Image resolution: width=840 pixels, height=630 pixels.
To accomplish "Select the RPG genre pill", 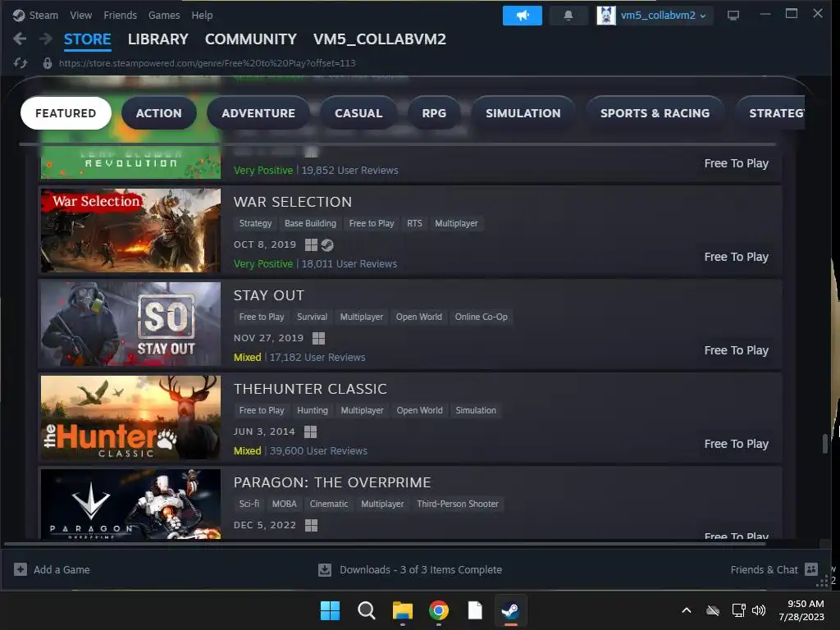I will 434,113.
